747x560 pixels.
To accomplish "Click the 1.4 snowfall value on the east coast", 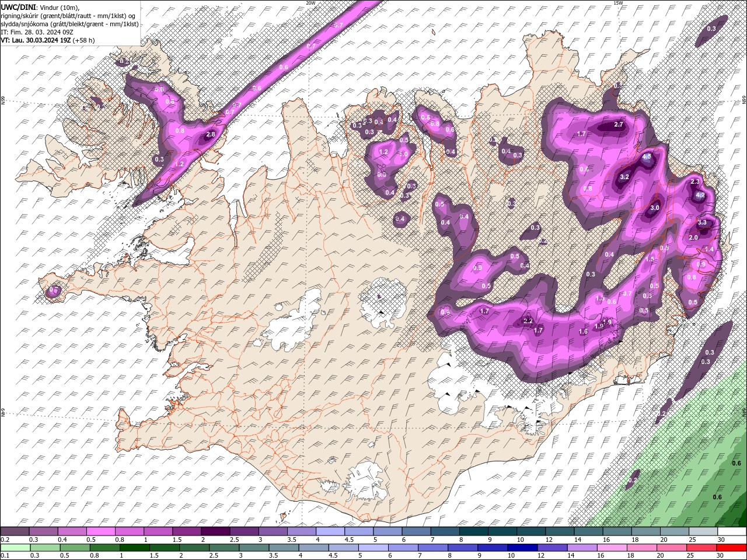I will (x=709, y=249).
